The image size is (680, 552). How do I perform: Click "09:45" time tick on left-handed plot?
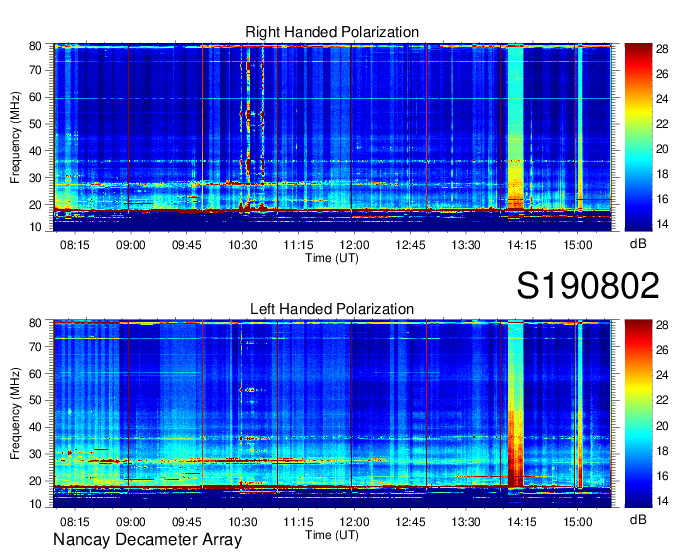click(x=186, y=522)
